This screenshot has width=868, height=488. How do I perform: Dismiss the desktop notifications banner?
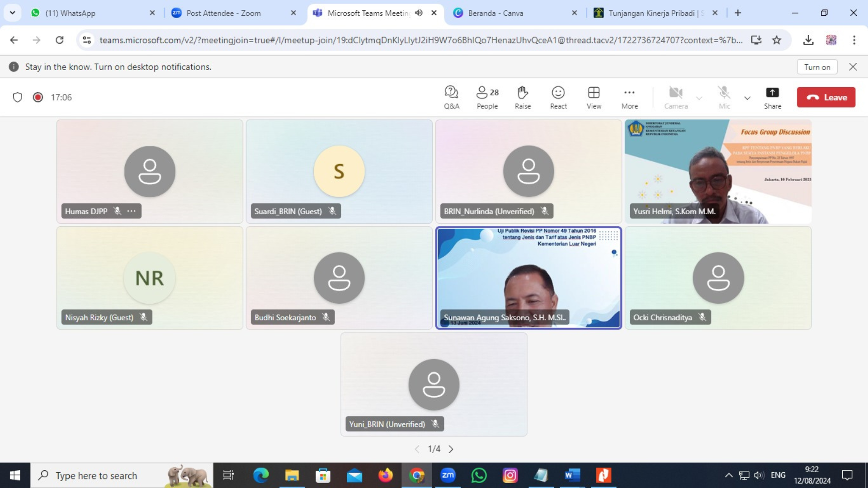(853, 67)
